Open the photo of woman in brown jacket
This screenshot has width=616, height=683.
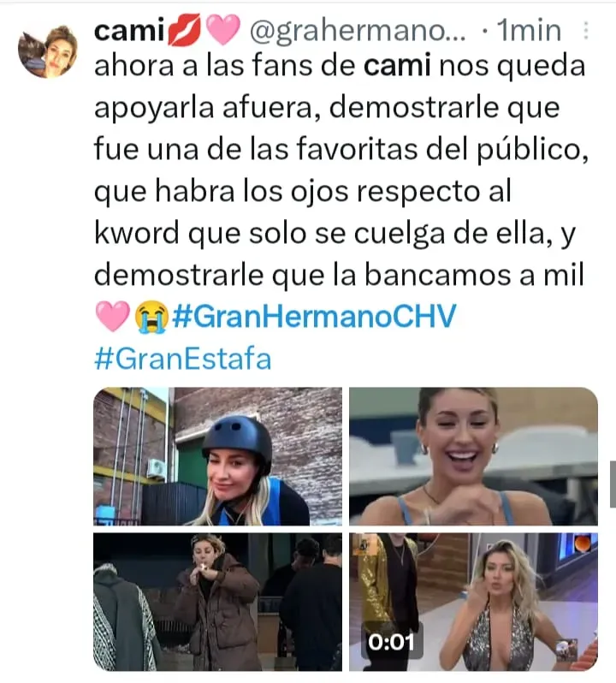[x=217, y=602]
